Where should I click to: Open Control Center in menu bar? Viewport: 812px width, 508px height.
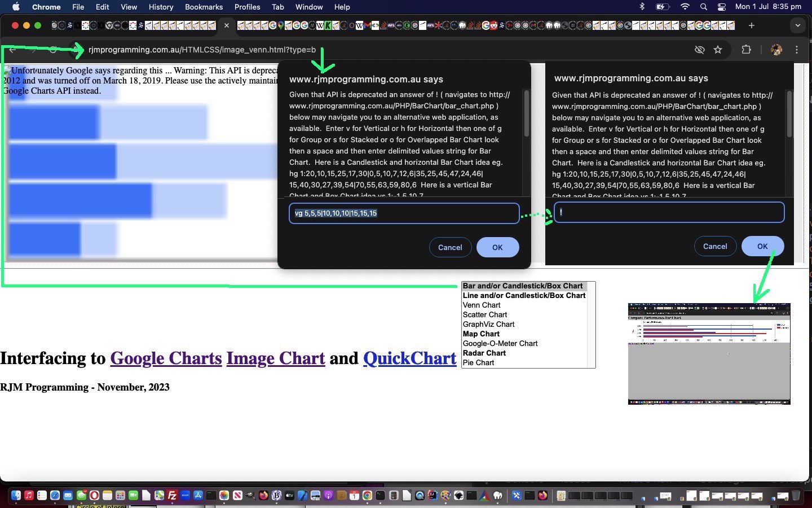point(722,7)
